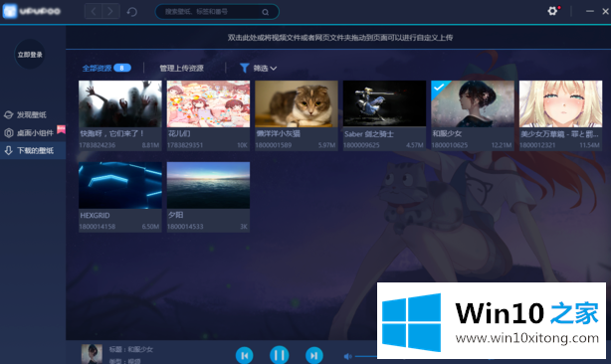Refresh the page with the reload icon
Viewport: 611px width, 364px height.
(x=131, y=12)
